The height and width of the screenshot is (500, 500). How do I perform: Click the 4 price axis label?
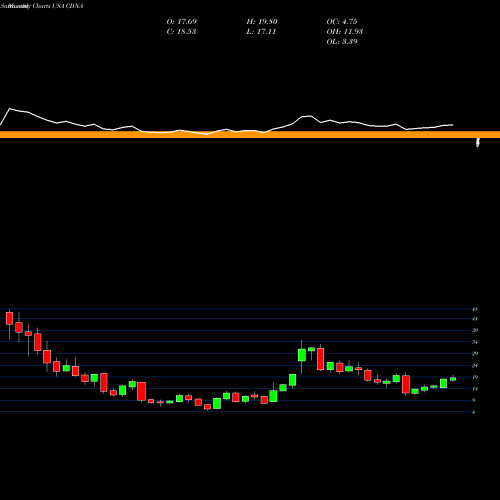click(474, 412)
